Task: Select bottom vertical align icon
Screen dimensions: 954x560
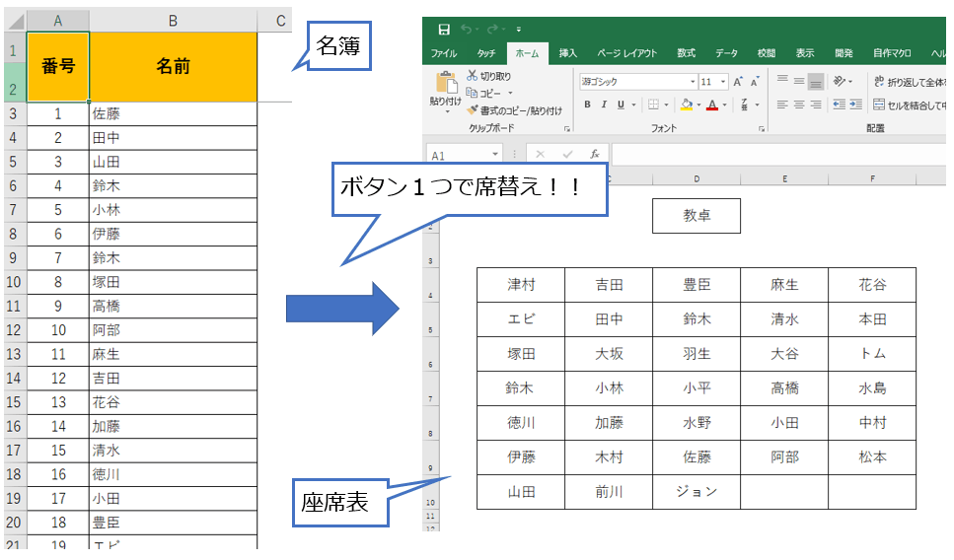Action: pyautogui.click(x=816, y=81)
